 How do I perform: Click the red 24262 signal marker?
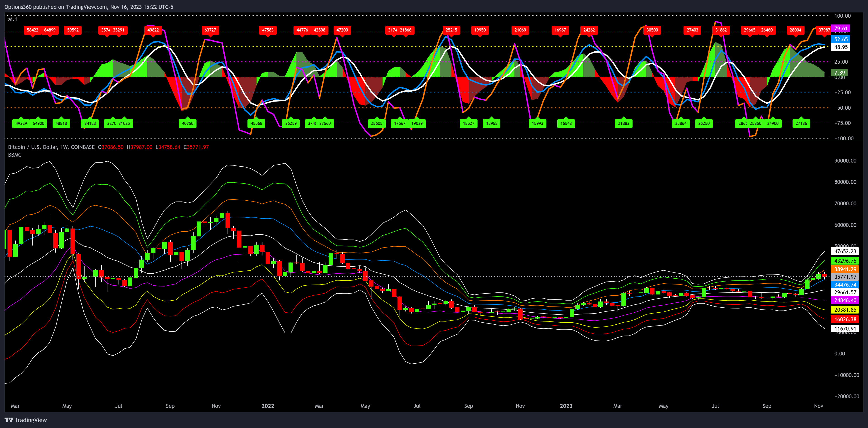point(589,30)
